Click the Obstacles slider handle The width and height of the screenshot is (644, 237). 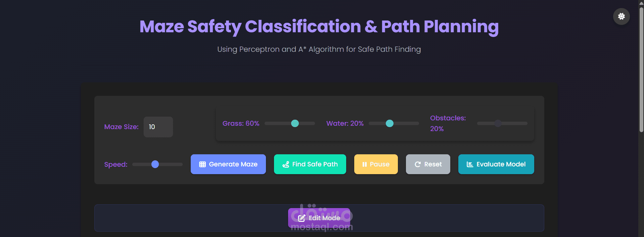coord(498,123)
